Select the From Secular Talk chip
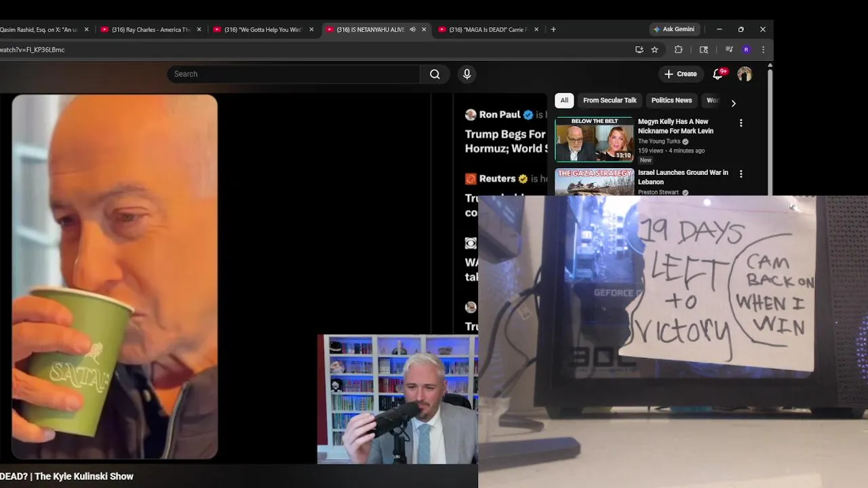This screenshot has height=488, width=868. point(610,100)
